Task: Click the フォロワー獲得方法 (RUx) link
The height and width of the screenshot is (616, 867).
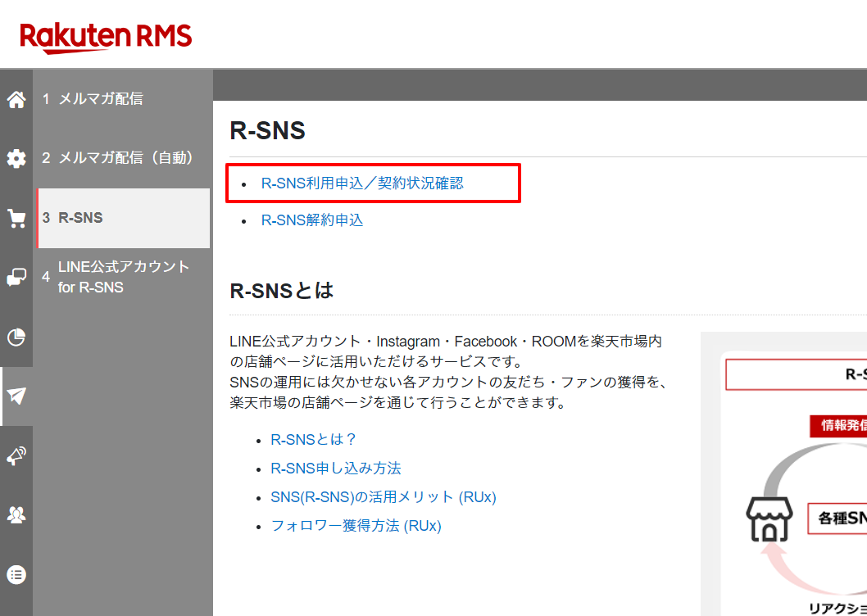Action: point(356,525)
